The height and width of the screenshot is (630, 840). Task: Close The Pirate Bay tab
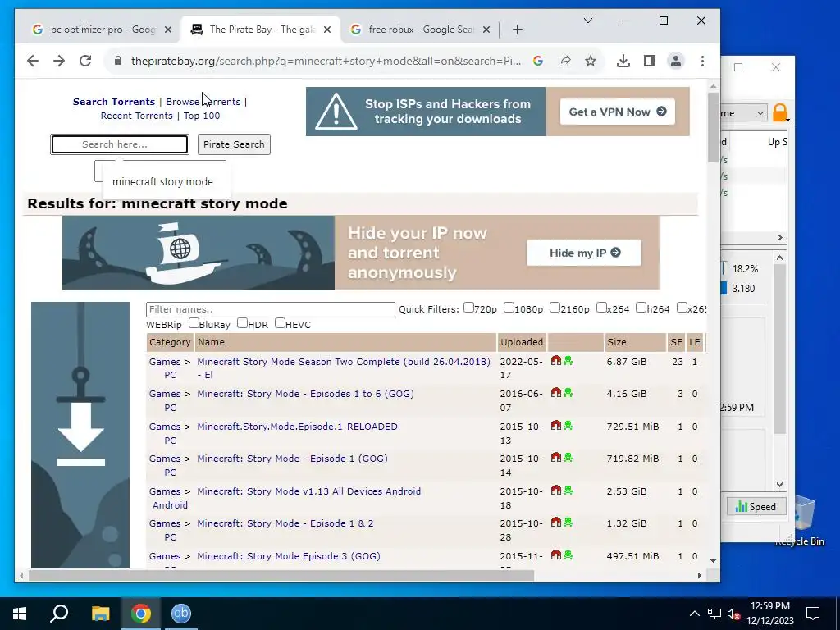(x=327, y=30)
